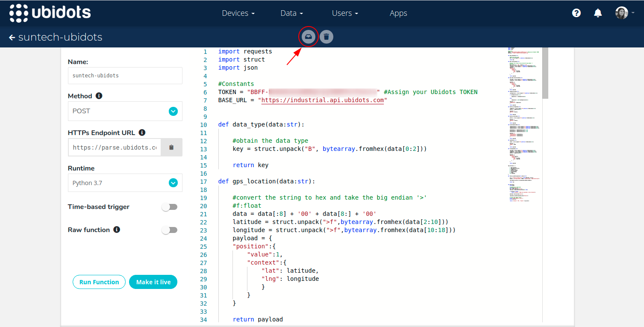Show Method info tooltip icon
This screenshot has height=327, width=644.
pyautogui.click(x=99, y=96)
